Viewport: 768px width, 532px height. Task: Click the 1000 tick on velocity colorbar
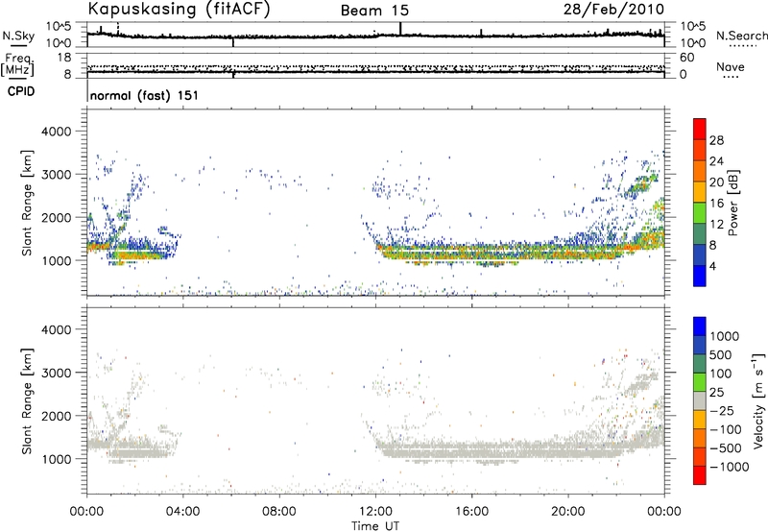point(725,336)
